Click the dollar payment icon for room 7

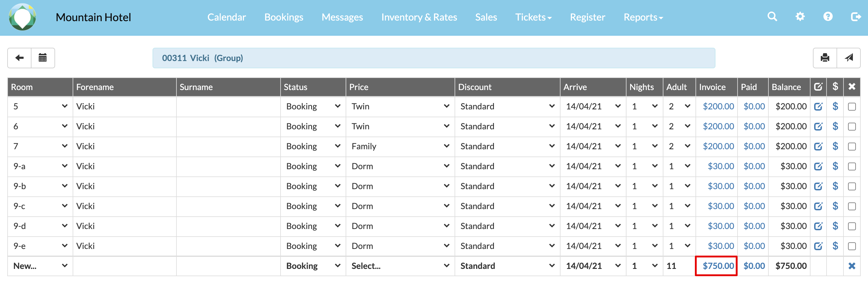click(x=835, y=146)
